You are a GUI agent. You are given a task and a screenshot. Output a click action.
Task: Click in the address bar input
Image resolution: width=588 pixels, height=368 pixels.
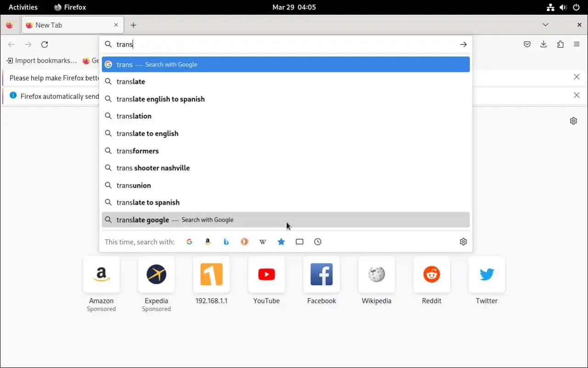pyautogui.click(x=285, y=44)
